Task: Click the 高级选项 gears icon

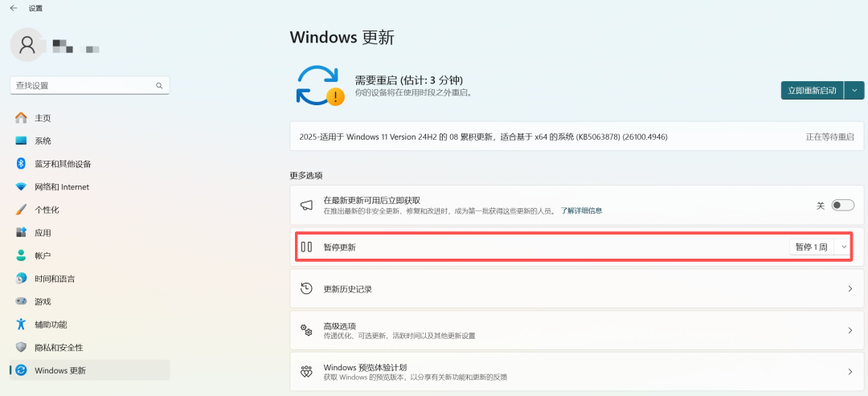Action: point(307,330)
